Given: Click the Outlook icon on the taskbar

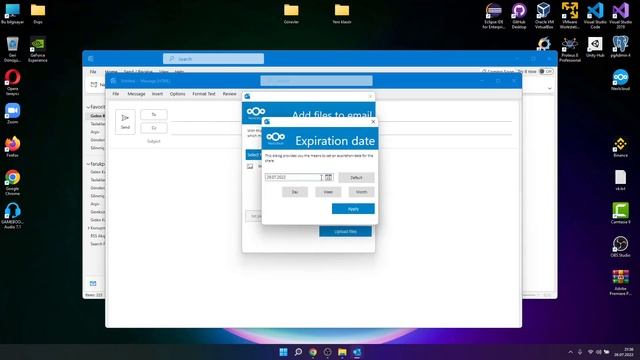Looking at the screenshot, I should 357,352.
